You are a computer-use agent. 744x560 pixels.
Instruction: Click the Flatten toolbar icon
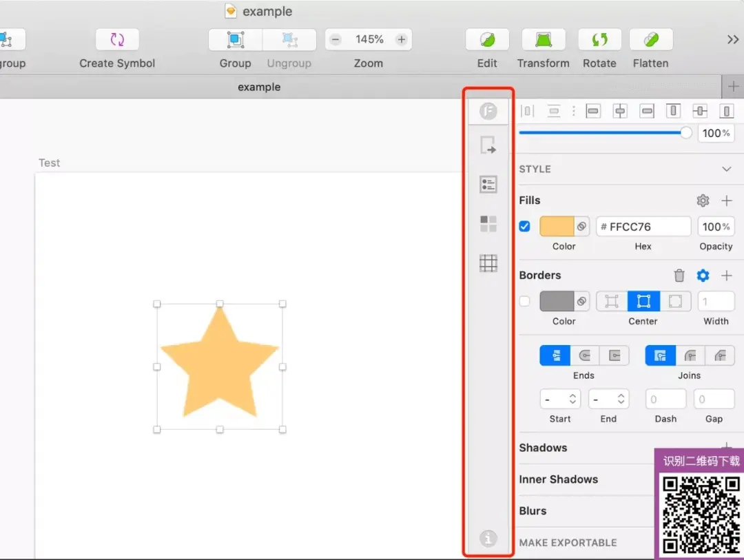click(651, 39)
